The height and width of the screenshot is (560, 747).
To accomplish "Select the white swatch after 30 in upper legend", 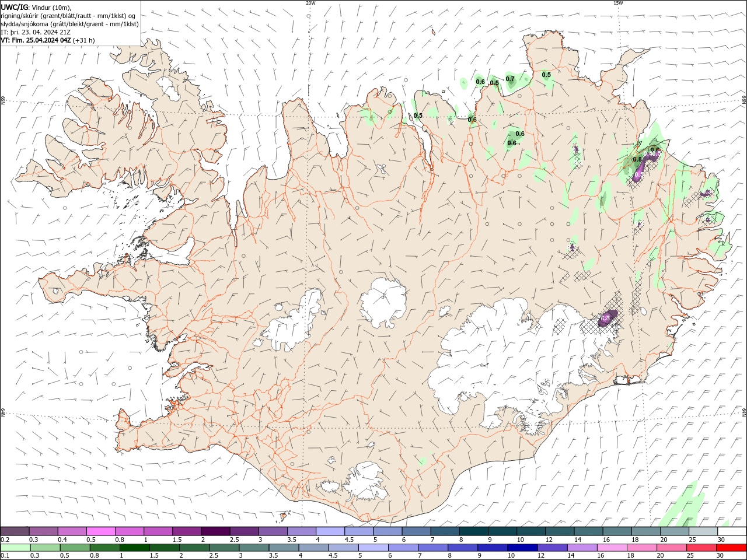I will point(731,531).
